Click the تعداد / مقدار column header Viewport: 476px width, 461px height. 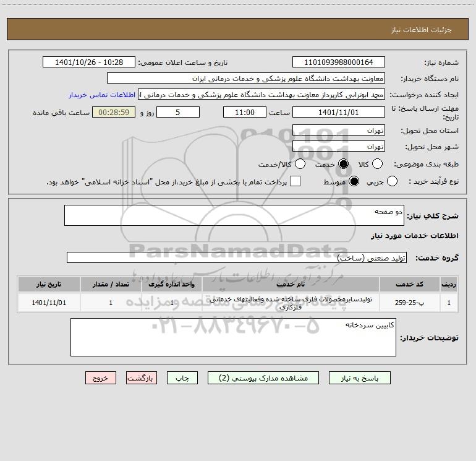[111, 284]
